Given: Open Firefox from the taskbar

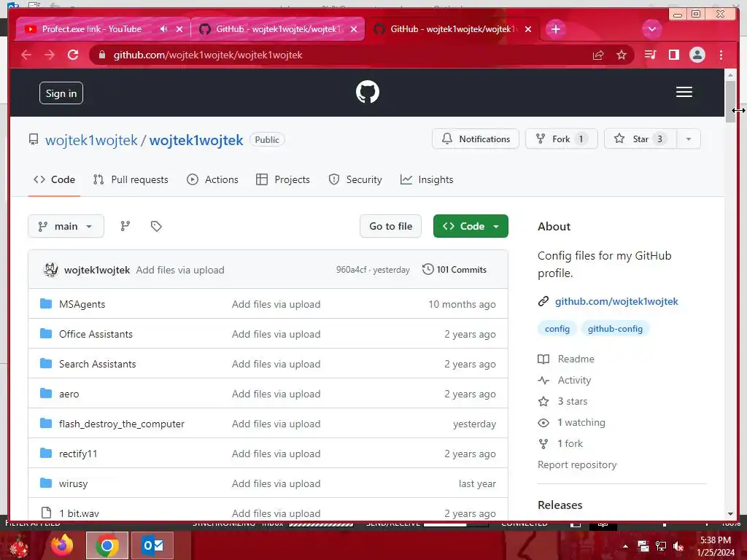Looking at the screenshot, I should [63, 545].
